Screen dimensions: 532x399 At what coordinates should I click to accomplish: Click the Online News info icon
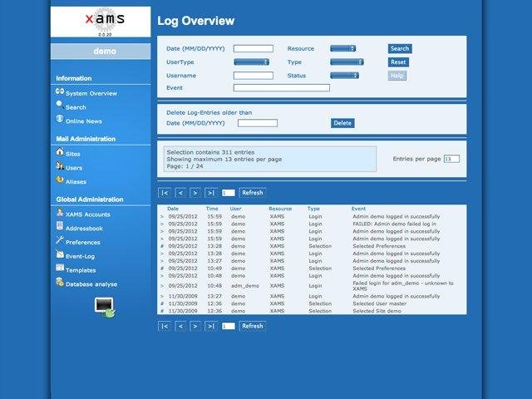[60, 119]
